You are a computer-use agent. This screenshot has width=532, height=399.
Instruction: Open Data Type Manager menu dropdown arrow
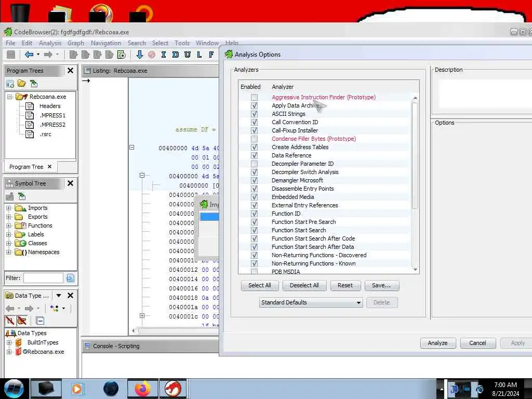pyautogui.click(x=58, y=296)
